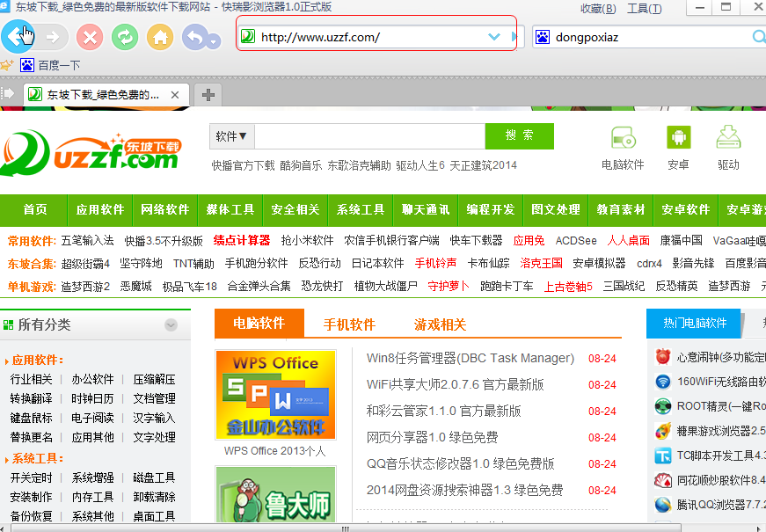Open the 收藏(B) menu
766x532 pixels.
pyautogui.click(x=598, y=8)
